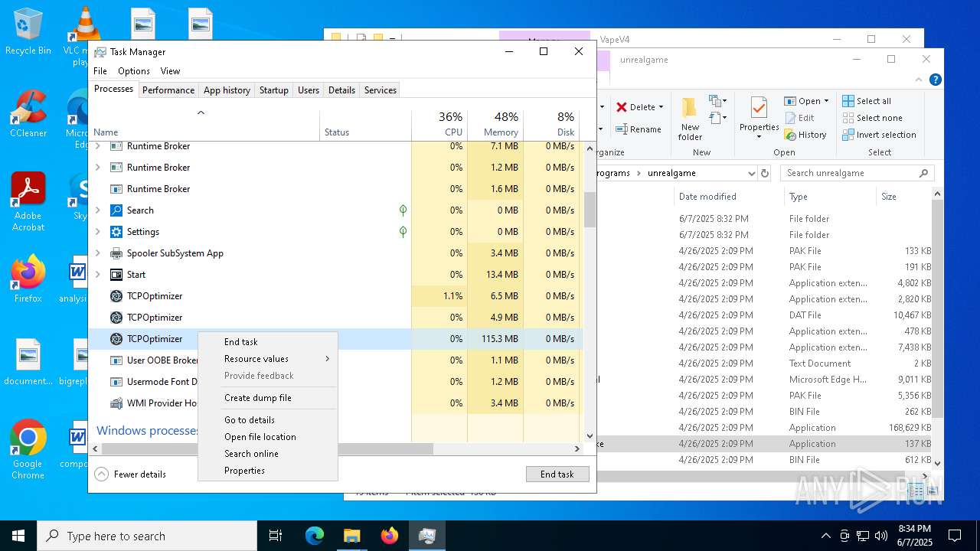Click WMI Provider Host process icon
This screenshot has width=980, height=551.
coord(116,403)
